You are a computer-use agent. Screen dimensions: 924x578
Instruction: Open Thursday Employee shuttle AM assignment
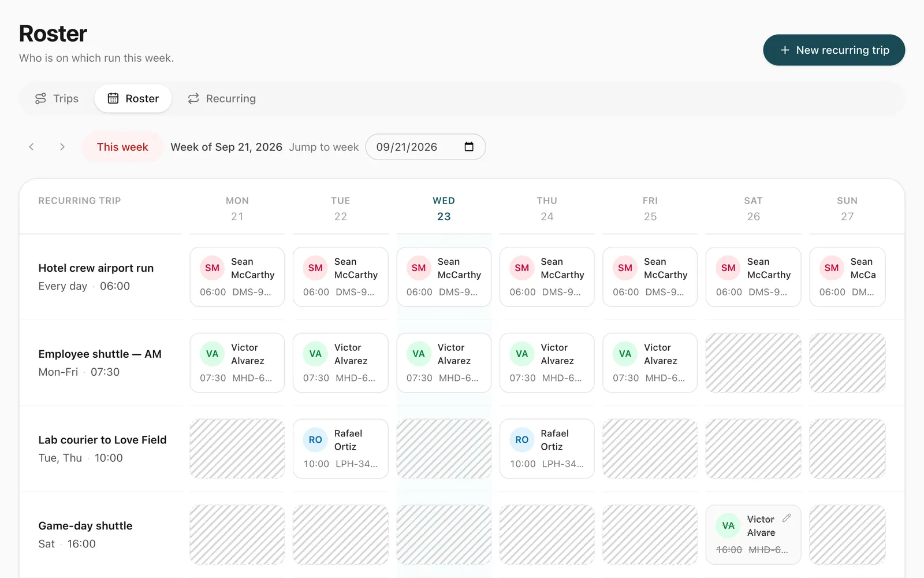coord(547,363)
